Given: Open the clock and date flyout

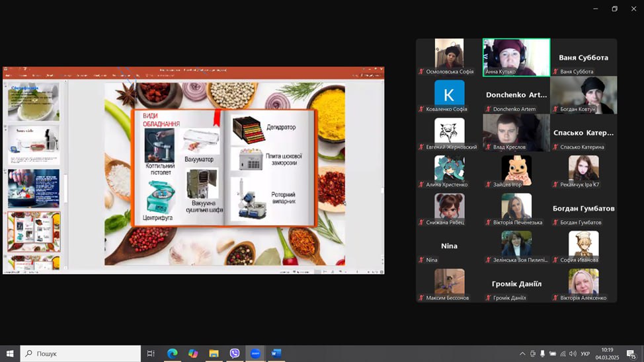Looking at the screenshot, I should click(x=607, y=353).
